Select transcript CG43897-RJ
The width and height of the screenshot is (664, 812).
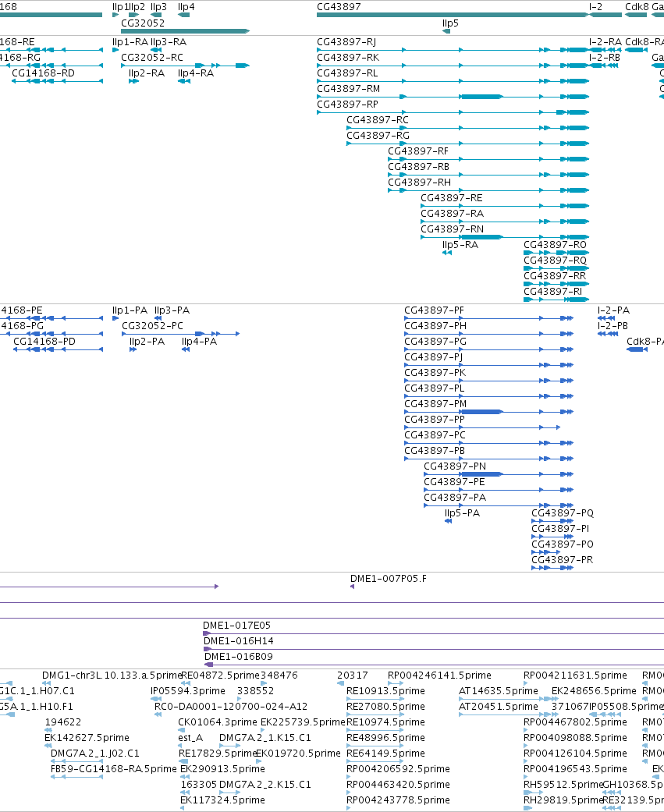(346, 42)
